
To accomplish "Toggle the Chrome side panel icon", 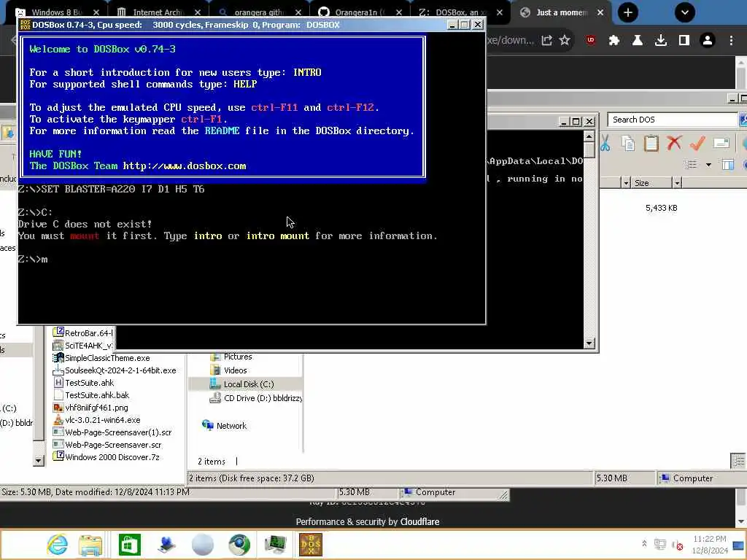I will [684, 41].
